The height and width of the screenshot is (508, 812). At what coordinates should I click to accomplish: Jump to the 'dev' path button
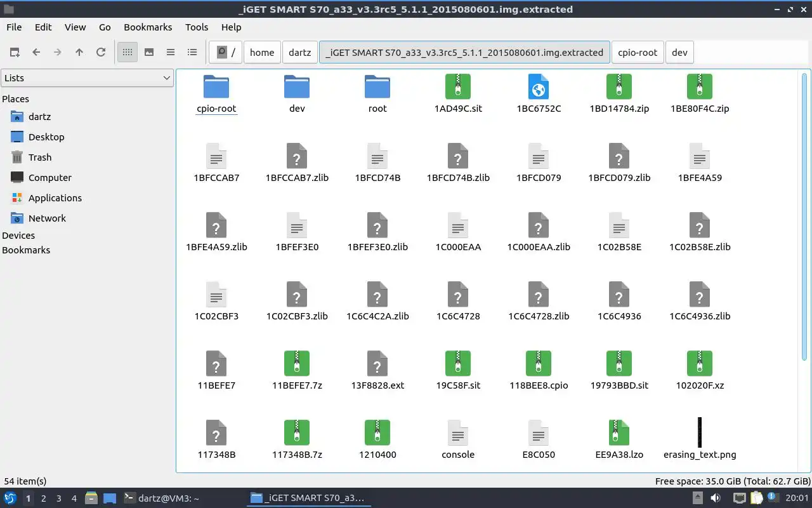pyautogui.click(x=679, y=53)
